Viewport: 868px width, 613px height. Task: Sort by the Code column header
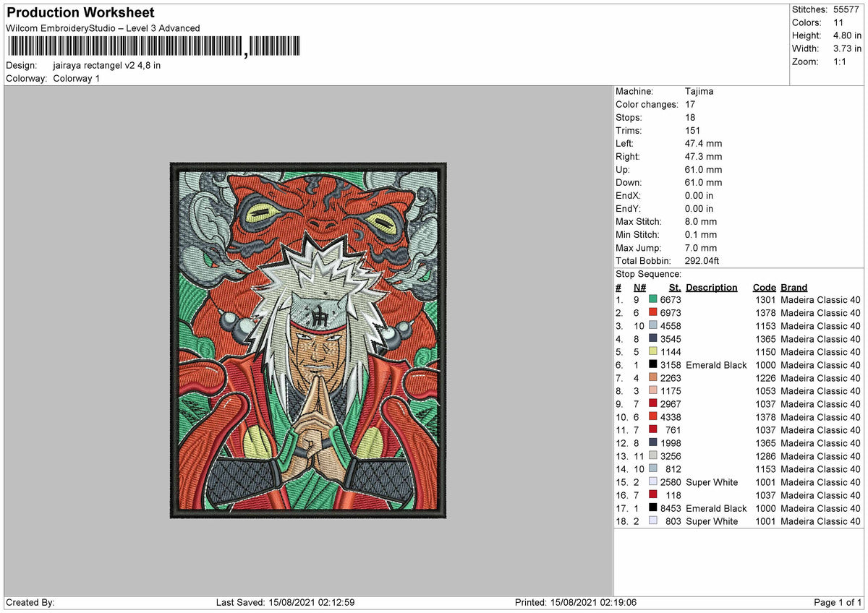pos(765,288)
